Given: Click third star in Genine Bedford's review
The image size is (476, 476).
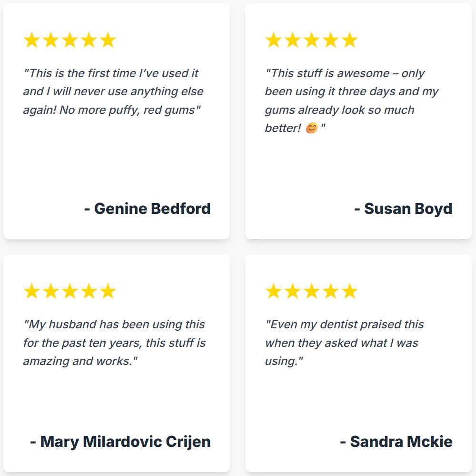Looking at the screenshot, I should 70,40.
